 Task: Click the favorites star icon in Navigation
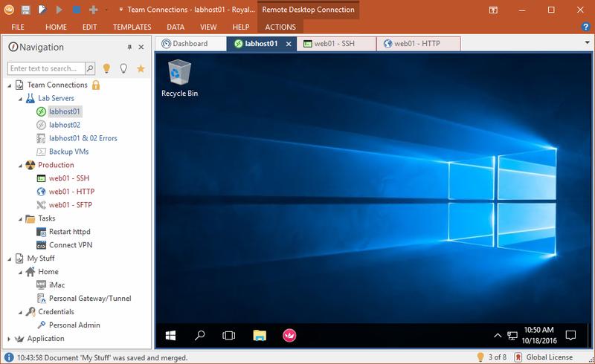(141, 68)
